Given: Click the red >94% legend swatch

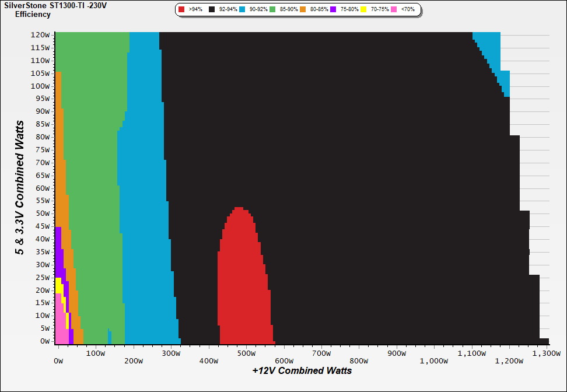Looking at the screenshot, I should (182, 10).
